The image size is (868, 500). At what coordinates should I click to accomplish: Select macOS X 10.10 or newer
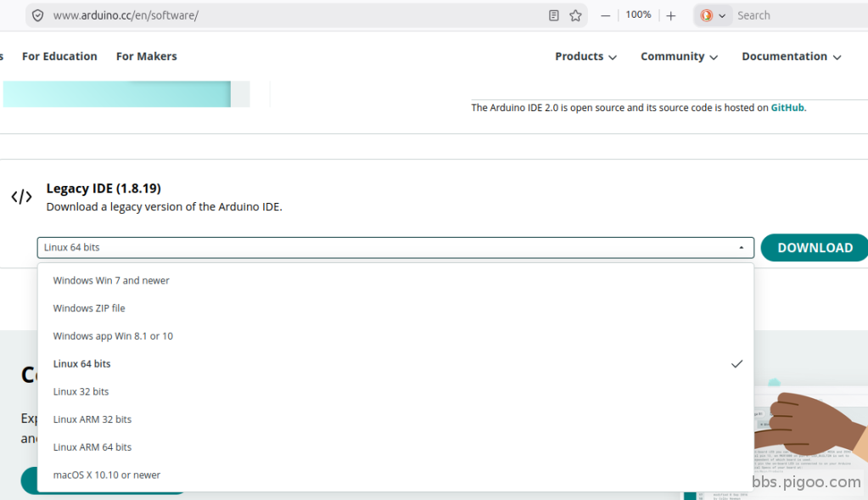pyautogui.click(x=395, y=475)
